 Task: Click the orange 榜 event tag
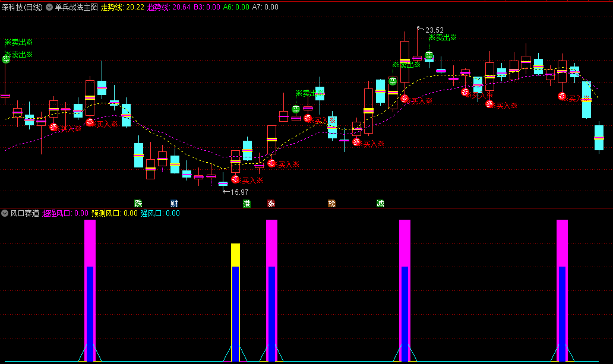331,203
